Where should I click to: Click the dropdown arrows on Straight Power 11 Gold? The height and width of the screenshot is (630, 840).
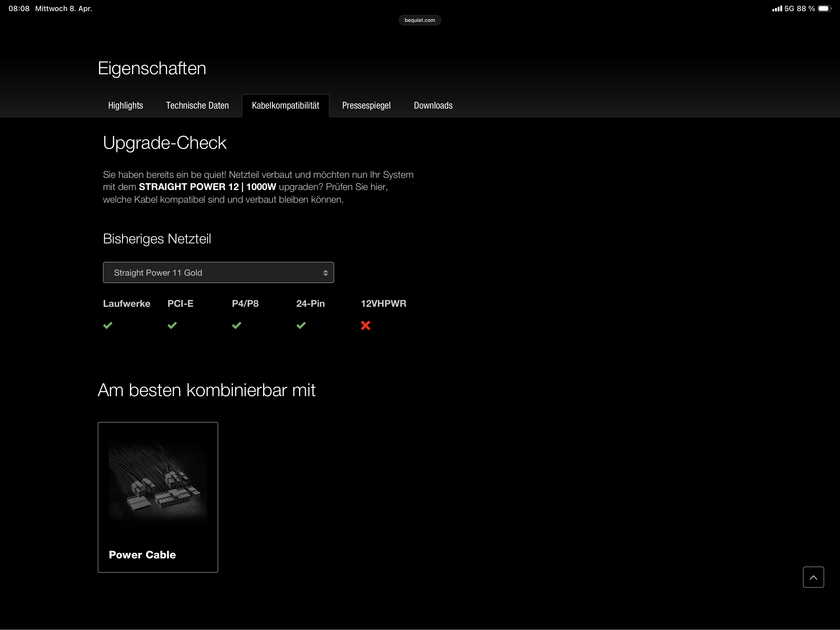[x=325, y=273]
